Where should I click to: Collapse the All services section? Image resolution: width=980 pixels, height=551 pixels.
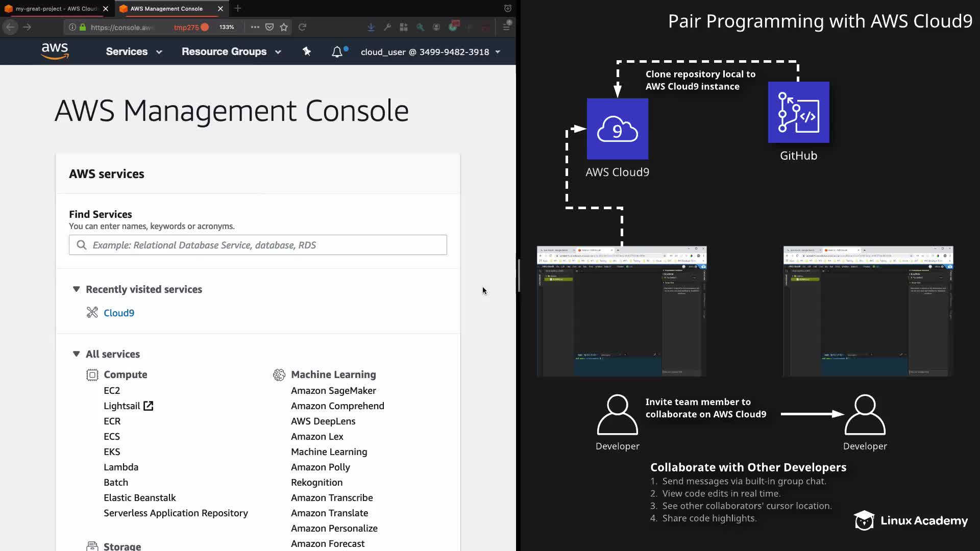pos(76,354)
